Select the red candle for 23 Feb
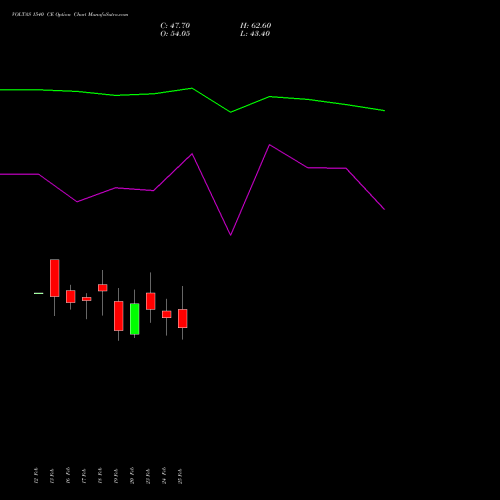Viewport: 500px width, 500px height. [x=151, y=301]
